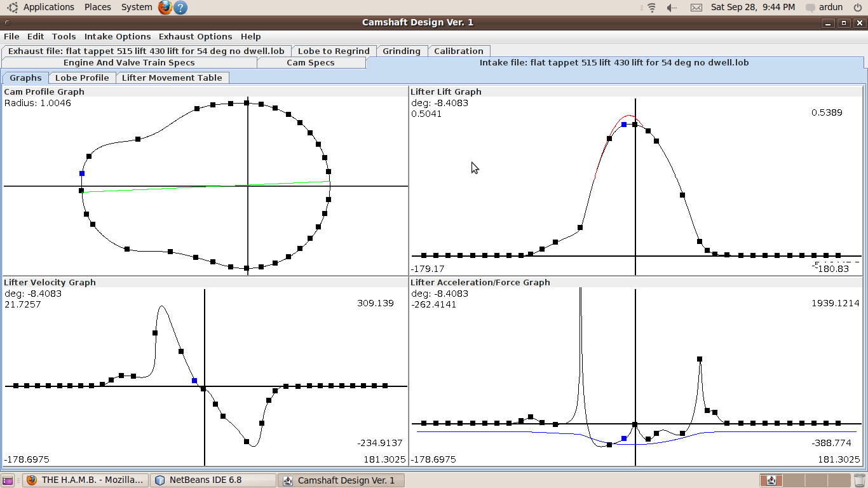Switch to the Lifter Movement Table tab

click(172, 78)
